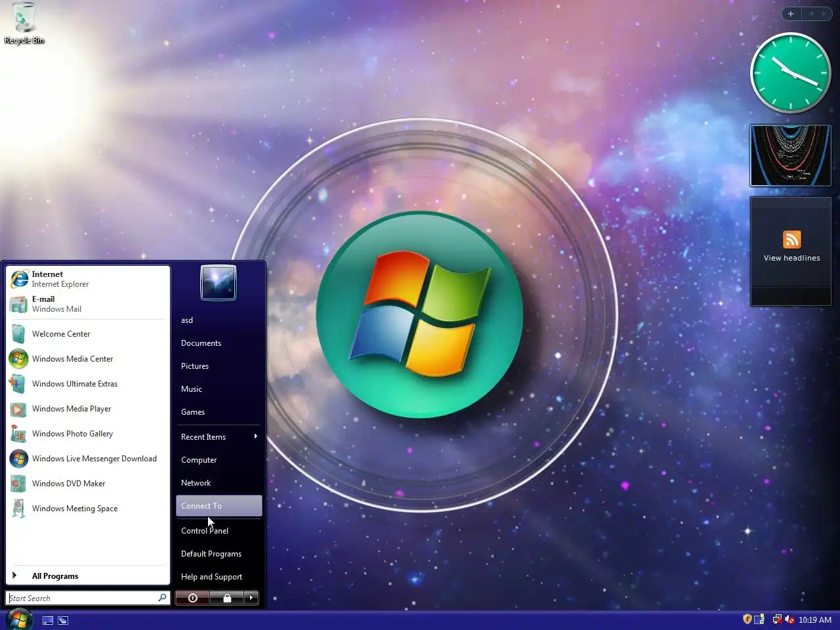
Task: Expand All Programs list
Action: (x=88, y=576)
